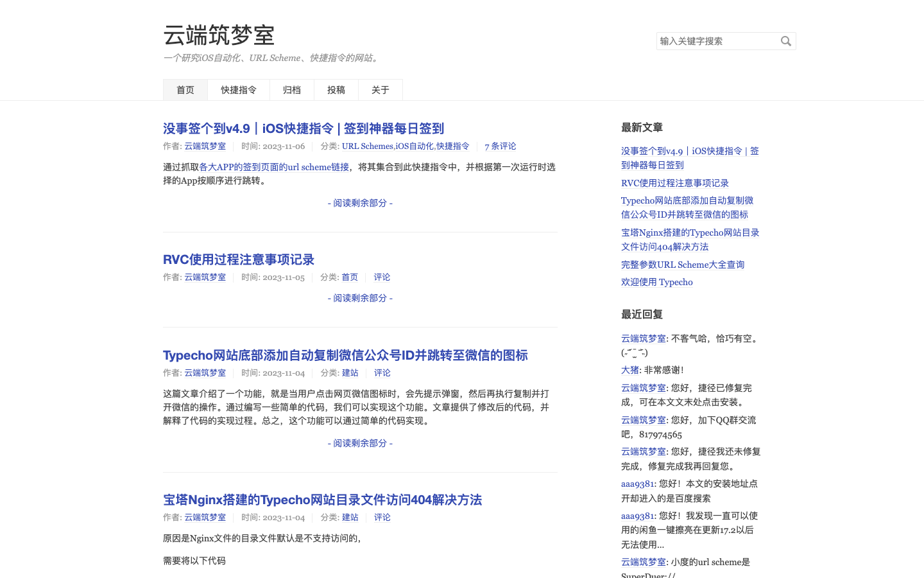Click the URL Schemes category link
Image resolution: width=924 pixels, height=578 pixels.
pos(367,146)
